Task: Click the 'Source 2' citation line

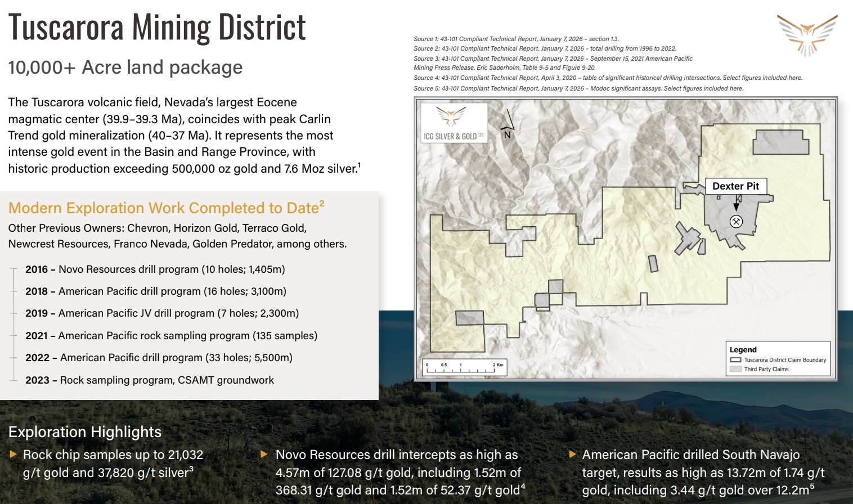Action: 545,48
